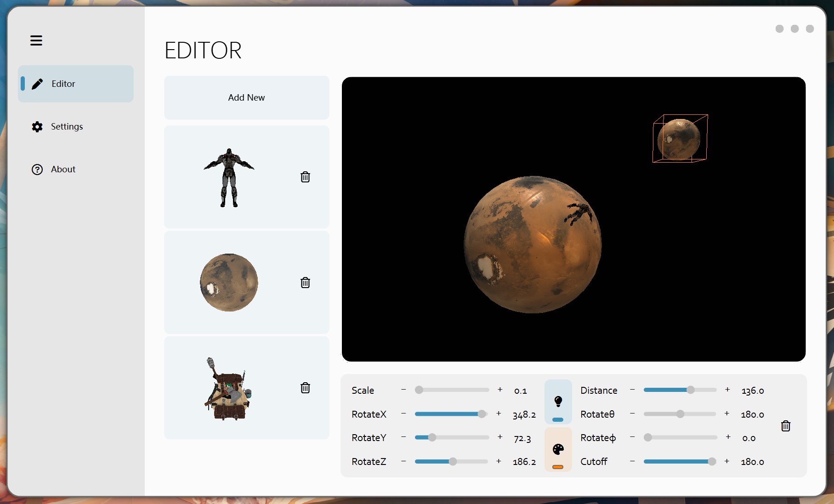Toggle the light bulb lighting panel
The height and width of the screenshot is (504, 834).
pos(558,402)
